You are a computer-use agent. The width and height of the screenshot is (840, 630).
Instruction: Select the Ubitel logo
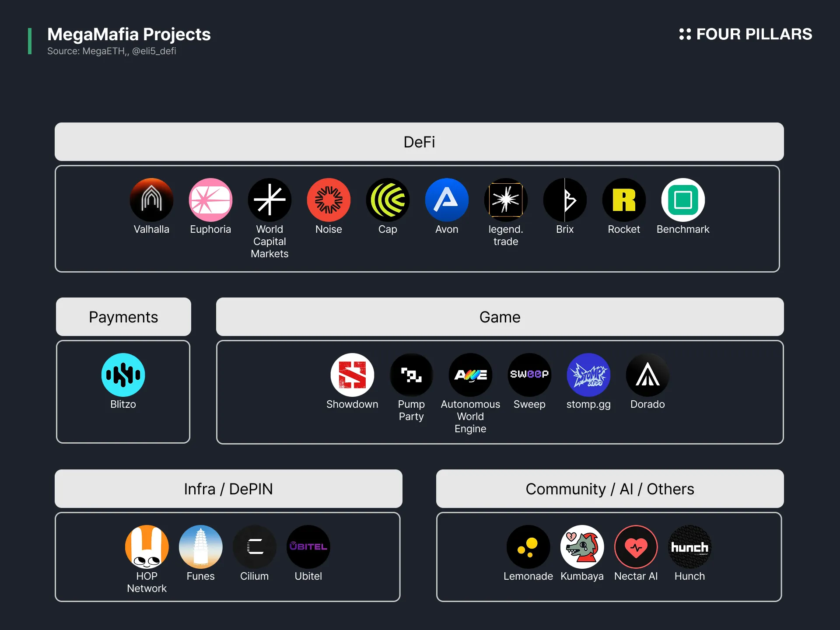[x=308, y=547]
